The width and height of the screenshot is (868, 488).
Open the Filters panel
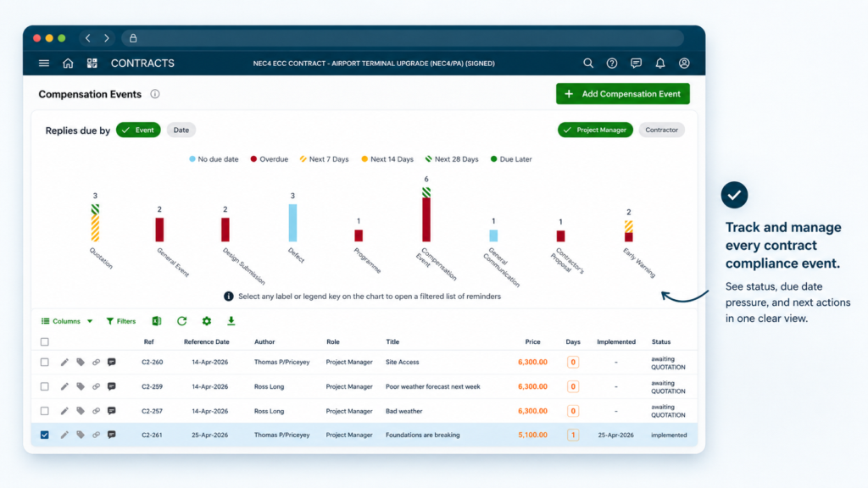tap(120, 321)
